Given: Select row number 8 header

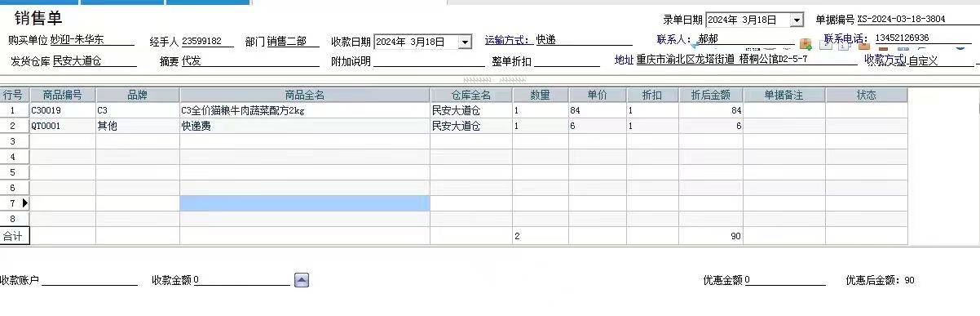Looking at the screenshot, I should pos(15,219).
